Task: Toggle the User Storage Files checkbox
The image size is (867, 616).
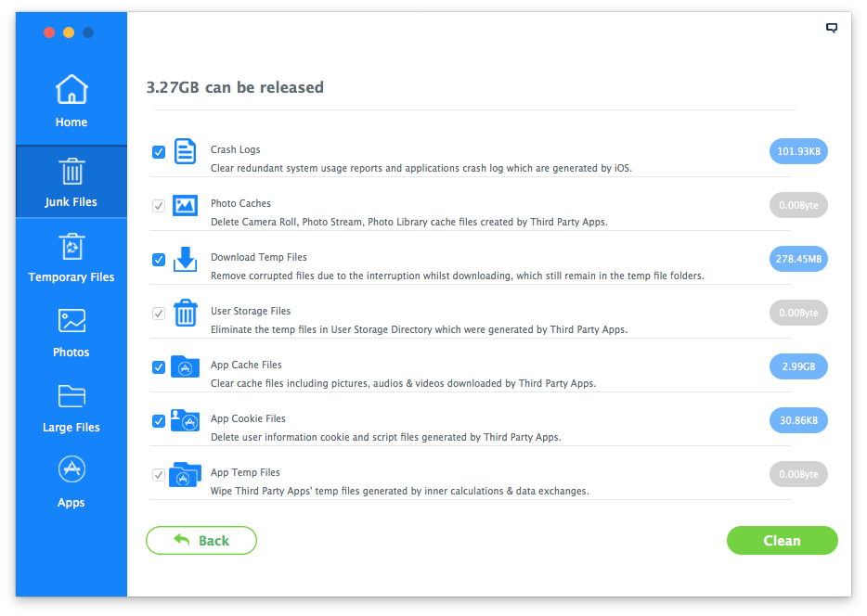Action: tap(159, 314)
